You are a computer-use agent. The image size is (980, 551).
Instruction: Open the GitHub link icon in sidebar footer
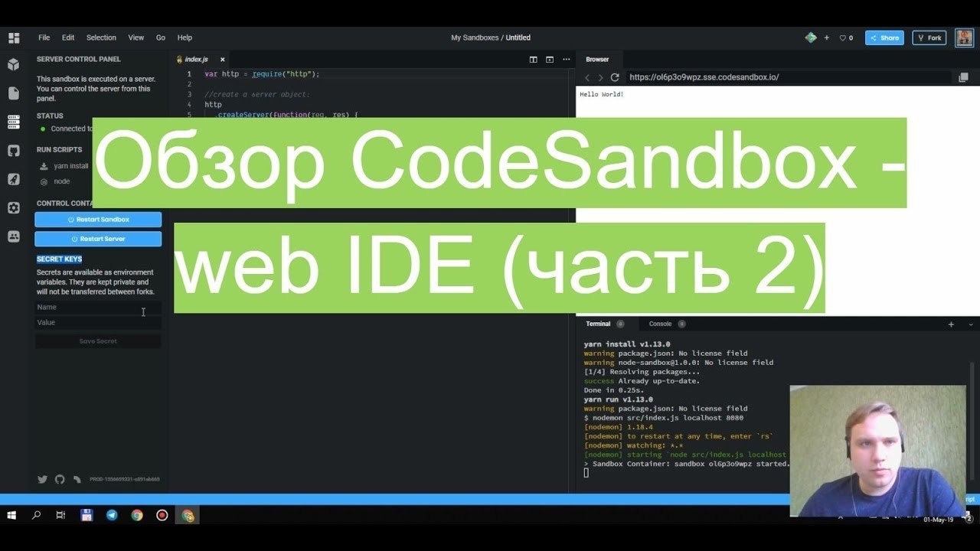(60, 479)
